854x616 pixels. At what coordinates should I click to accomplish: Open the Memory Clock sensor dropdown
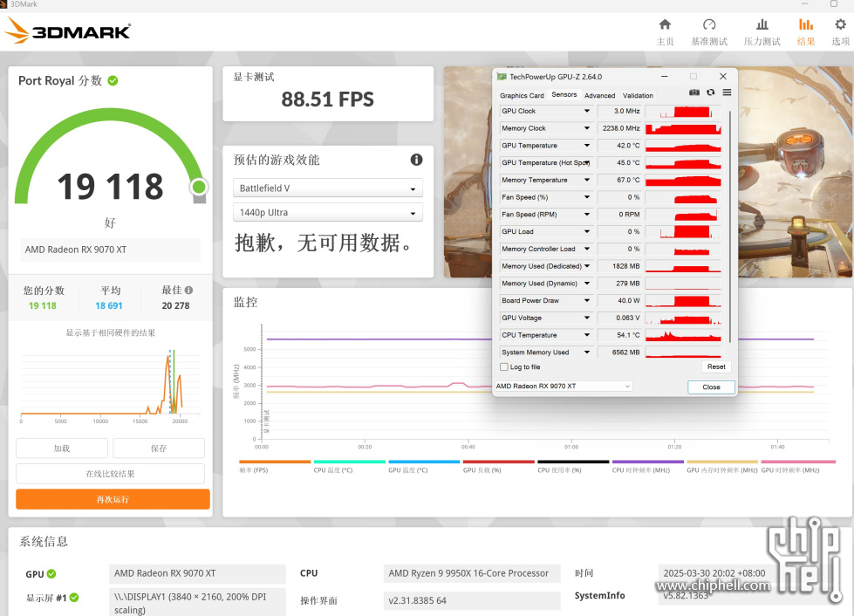pos(586,128)
